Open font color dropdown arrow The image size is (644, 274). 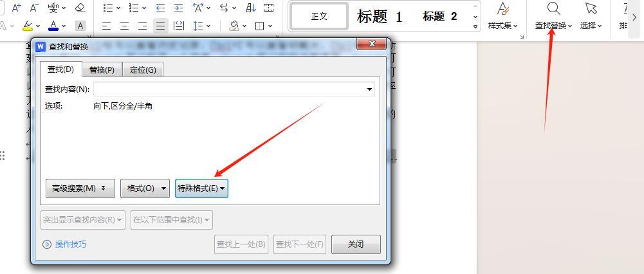pos(64,26)
